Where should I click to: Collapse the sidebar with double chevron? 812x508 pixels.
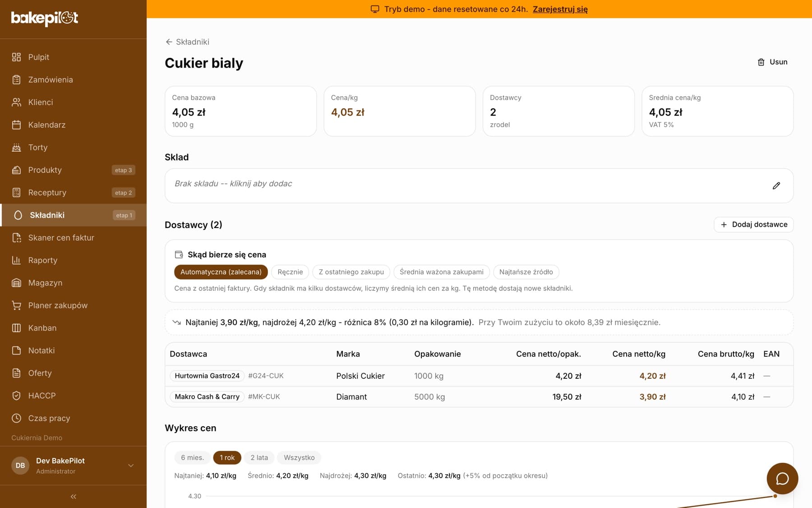coord(73,496)
